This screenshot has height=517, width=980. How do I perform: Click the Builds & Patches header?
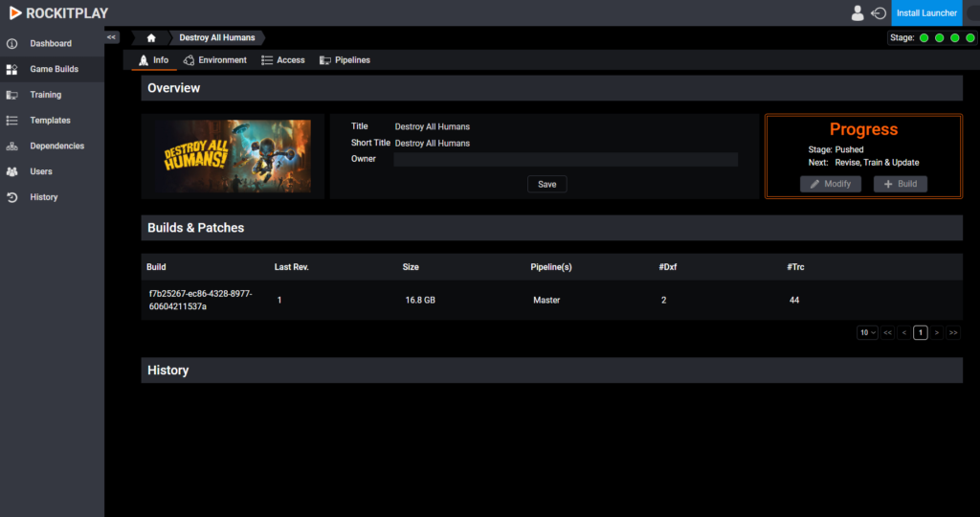(x=552, y=228)
